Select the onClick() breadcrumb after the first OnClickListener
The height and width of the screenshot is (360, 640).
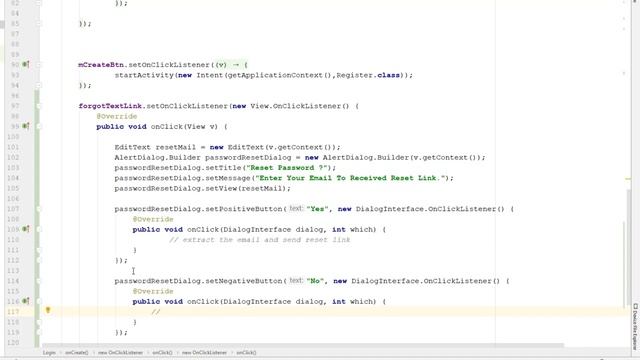point(162,353)
